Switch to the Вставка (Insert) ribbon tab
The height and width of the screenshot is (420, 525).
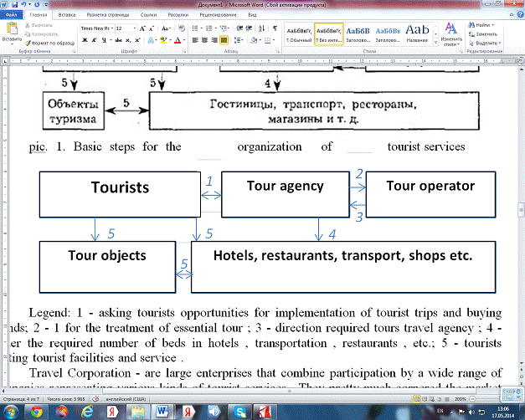[68, 15]
